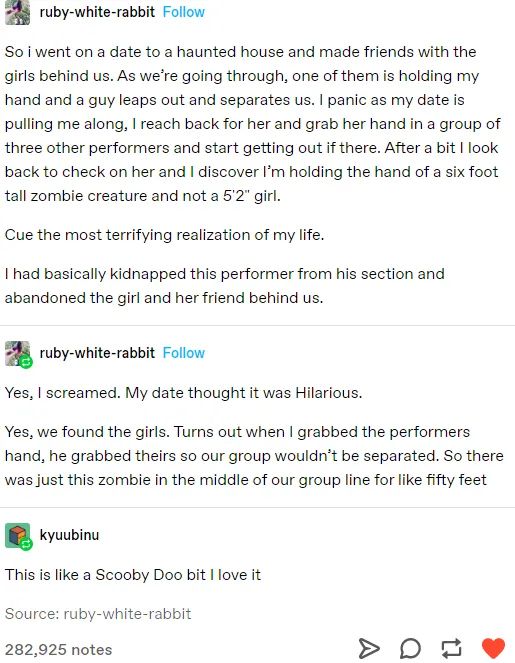Click the haunted house story first paragraph

click(254, 124)
